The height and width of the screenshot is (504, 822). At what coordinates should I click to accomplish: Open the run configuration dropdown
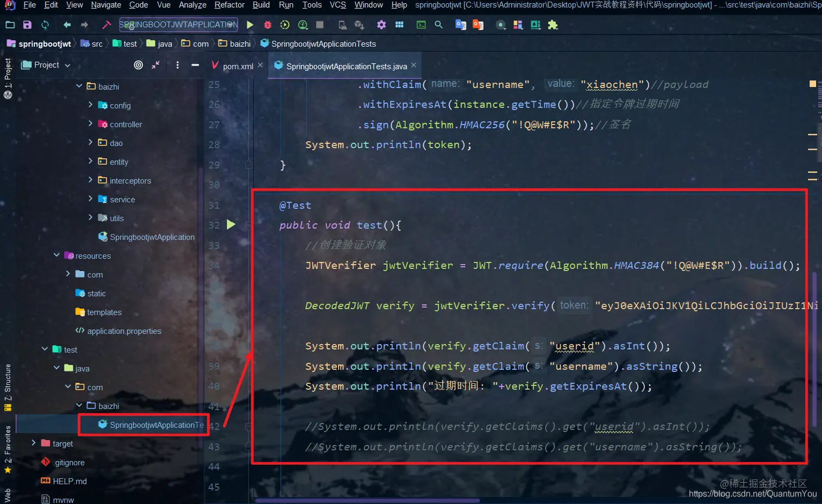click(x=179, y=25)
